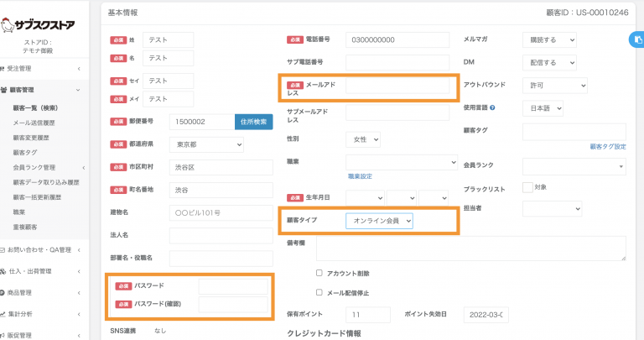
Task: Expand the 都道府県 dropdown
Action: pos(205,144)
